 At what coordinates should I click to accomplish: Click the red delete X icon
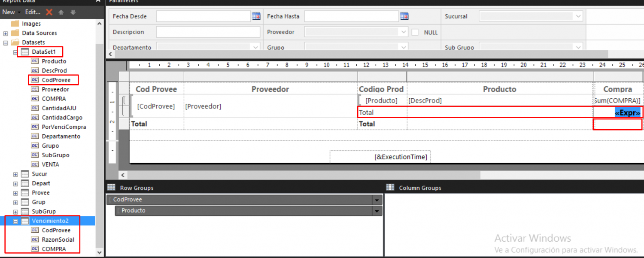coord(49,12)
